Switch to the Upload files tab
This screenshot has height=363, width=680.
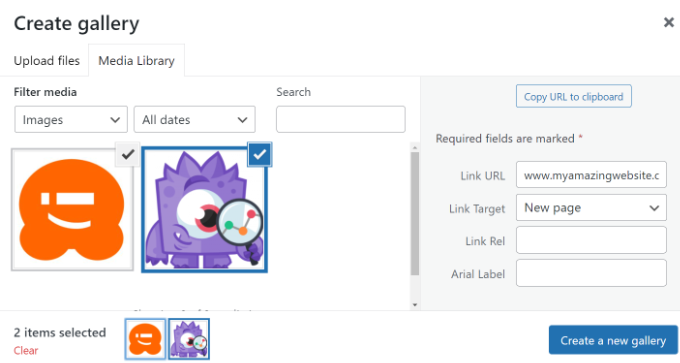point(47,61)
